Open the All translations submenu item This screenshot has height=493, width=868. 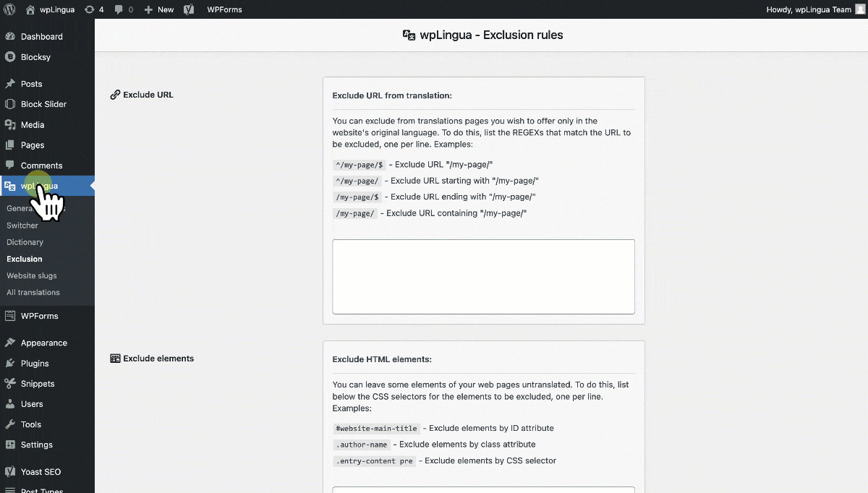coord(33,292)
